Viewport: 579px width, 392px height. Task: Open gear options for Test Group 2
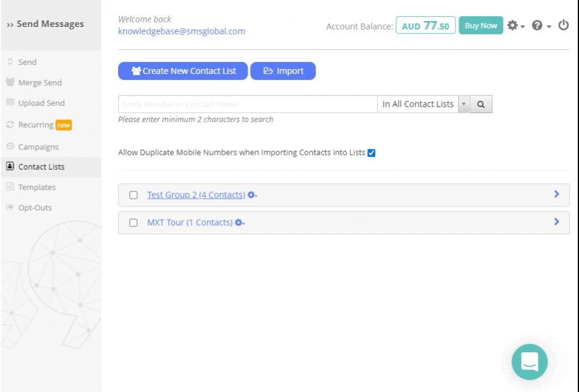click(x=252, y=195)
